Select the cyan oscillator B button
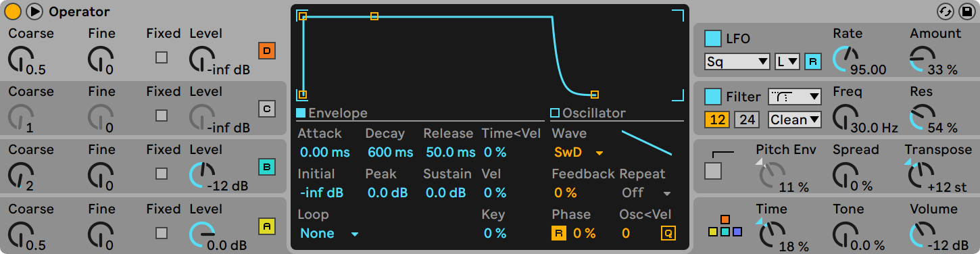980x254 pixels. coord(267,167)
